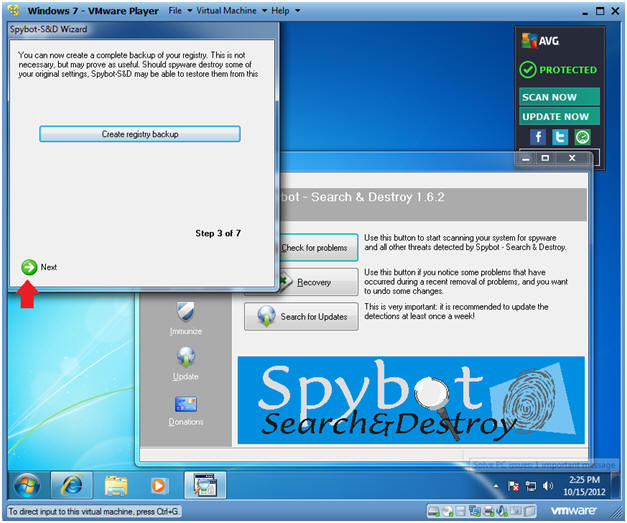Click the Spybot-S&D Wizard title bar
The height and width of the screenshot is (523, 627).
tap(143, 29)
